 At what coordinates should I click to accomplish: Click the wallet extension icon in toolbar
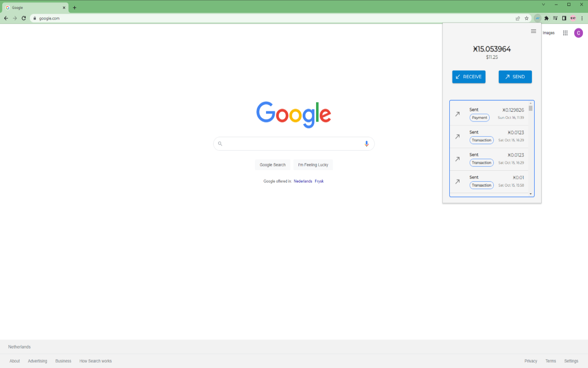pyautogui.click(x=537, y=18)
